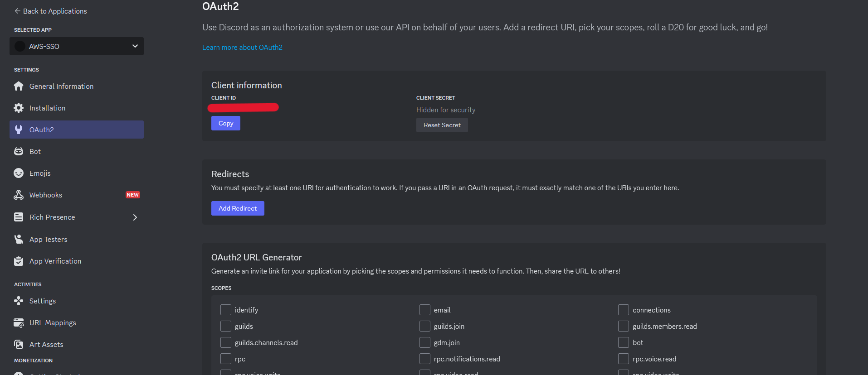Image resolution: width=868 pixels, height=375 pixels.
Task: Open the Emojis page
Action: pyautogui.click(x=77, y=173)
